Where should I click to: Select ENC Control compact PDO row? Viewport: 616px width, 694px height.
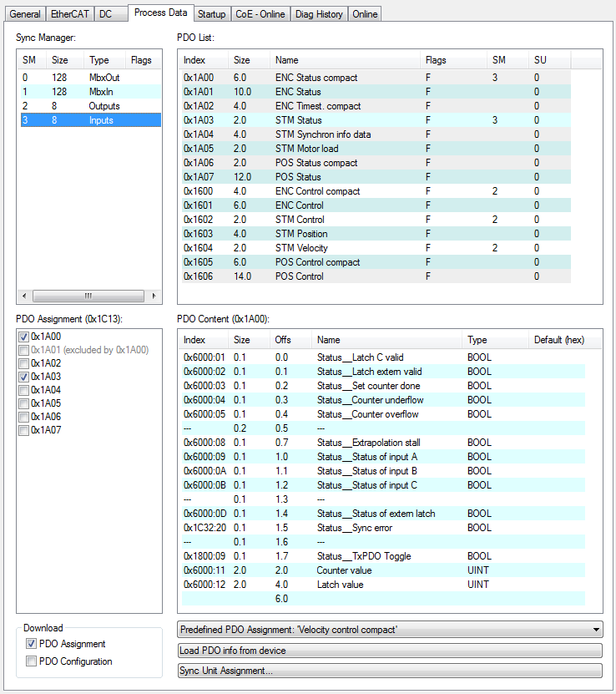(x=376, y=190)
